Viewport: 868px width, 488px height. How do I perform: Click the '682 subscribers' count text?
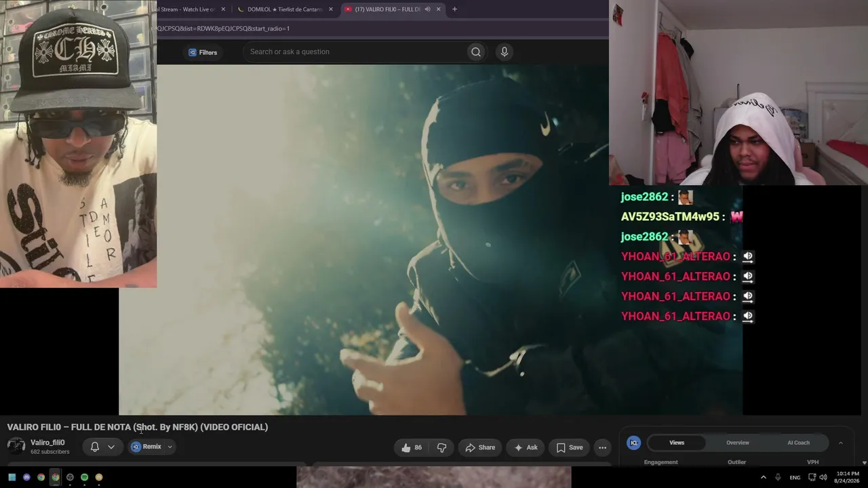(50, 452)
